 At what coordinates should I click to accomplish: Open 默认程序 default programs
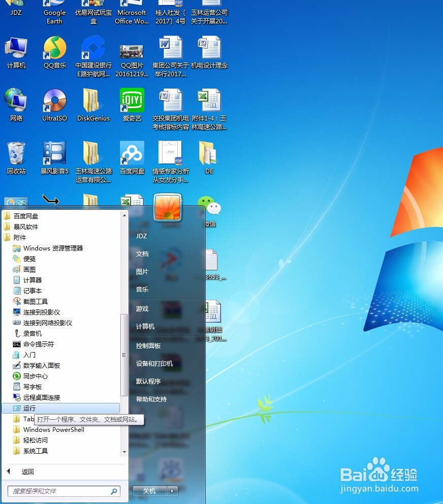pyautogui.click(x=148, y=381)
